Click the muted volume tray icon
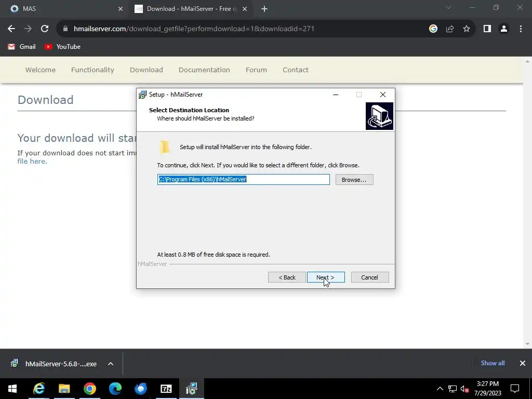 point(464,389)
